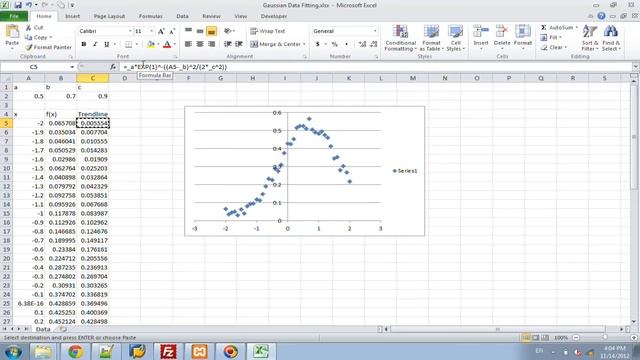This screenshot has width=640, height=360.
Task: Switch to the Page Layout tab
Action: (109, 16)
